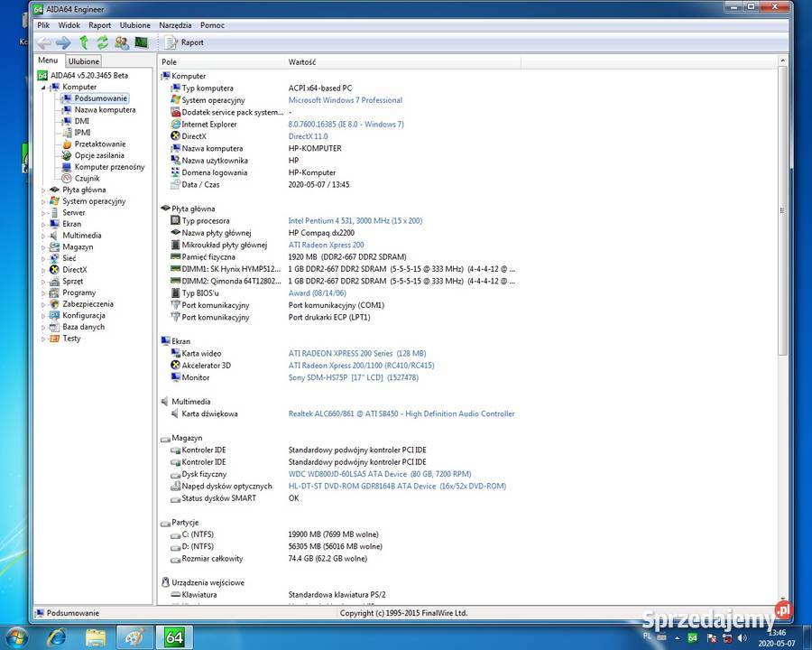Open the users management toolbar icon
Image resolution: width=812 pixels, height=650 pixels.
(122, 42)
